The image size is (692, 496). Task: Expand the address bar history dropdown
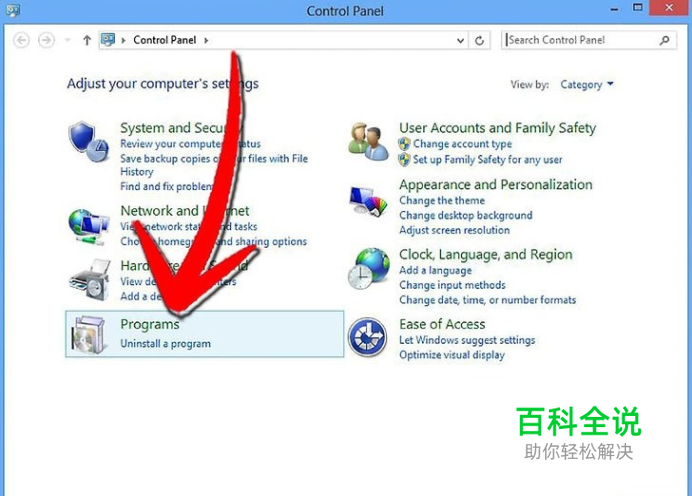click(460, 41)
